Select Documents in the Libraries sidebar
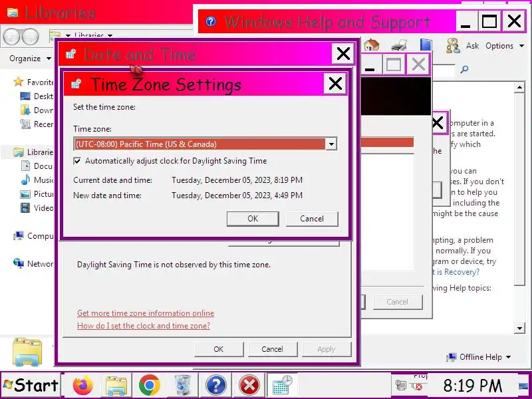 [37, 166]
